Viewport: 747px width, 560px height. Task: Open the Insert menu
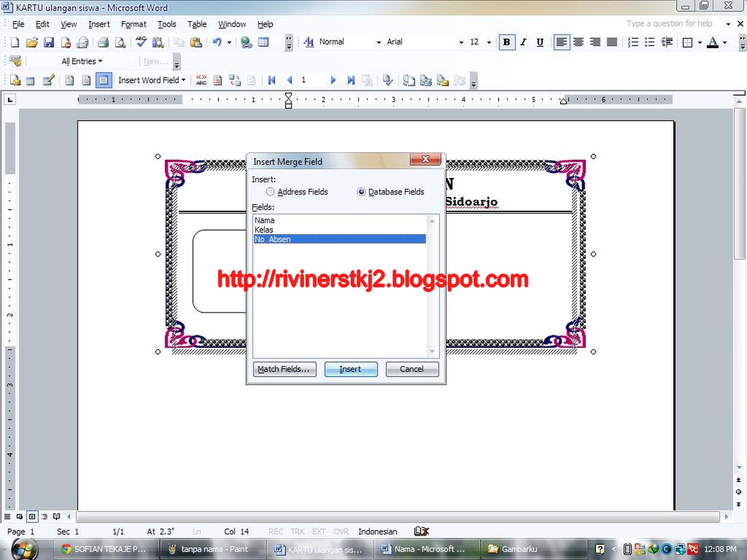(x=99, y=24)
